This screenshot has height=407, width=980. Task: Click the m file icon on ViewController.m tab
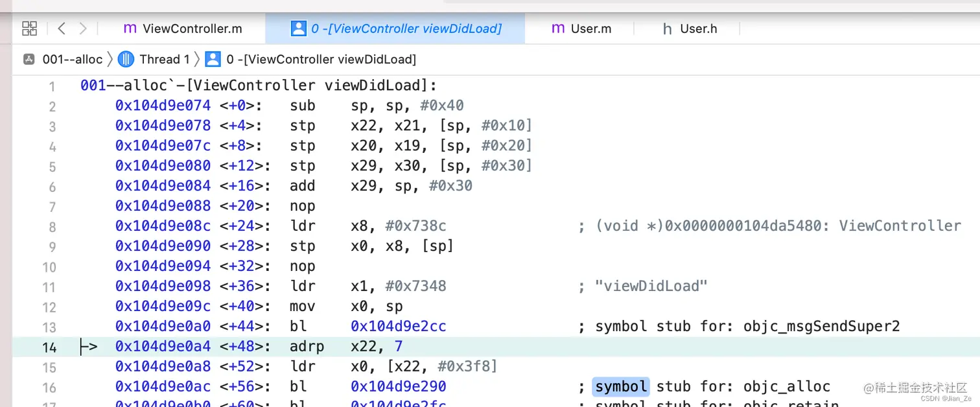130,29
